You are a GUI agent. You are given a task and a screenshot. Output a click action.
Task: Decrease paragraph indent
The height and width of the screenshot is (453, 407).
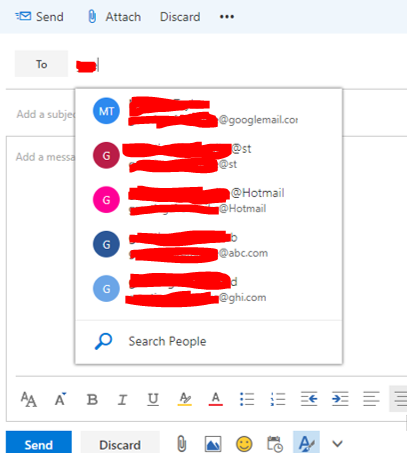309,399
